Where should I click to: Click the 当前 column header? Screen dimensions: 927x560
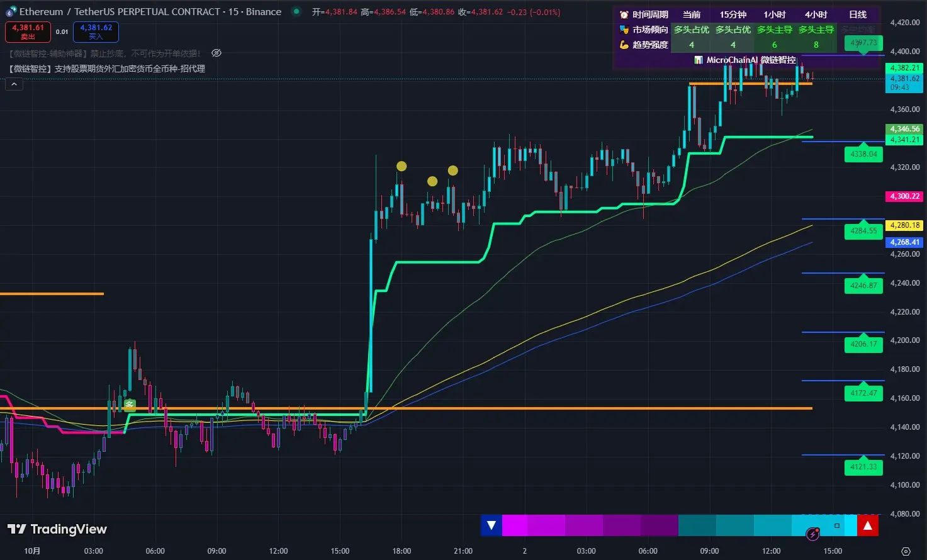[x=691, y=14]
